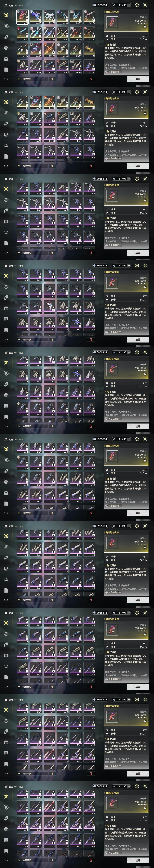154x868 pixels.
Task: Click the chevron arrow left of 物品品质 in the top capture
Action: pos(19,79)
